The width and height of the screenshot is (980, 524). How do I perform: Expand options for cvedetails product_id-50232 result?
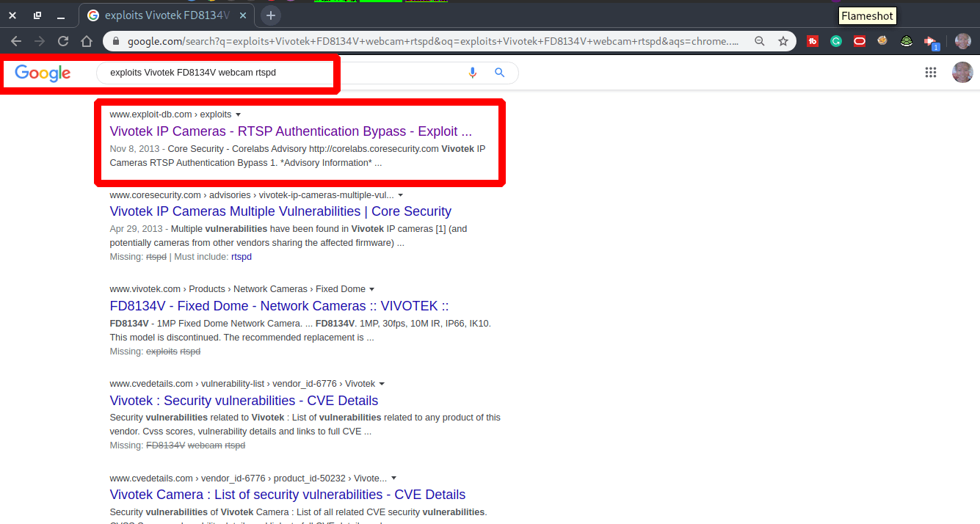393,478
